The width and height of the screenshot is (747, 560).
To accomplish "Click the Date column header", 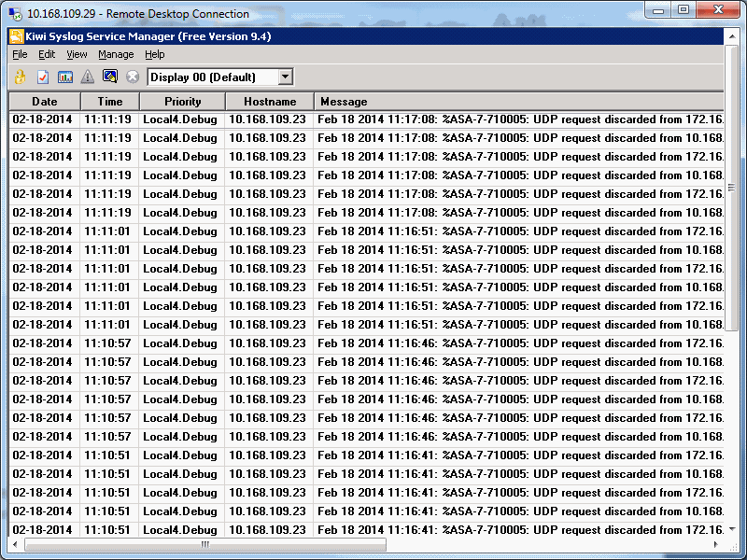I will (x=45, y=102).
